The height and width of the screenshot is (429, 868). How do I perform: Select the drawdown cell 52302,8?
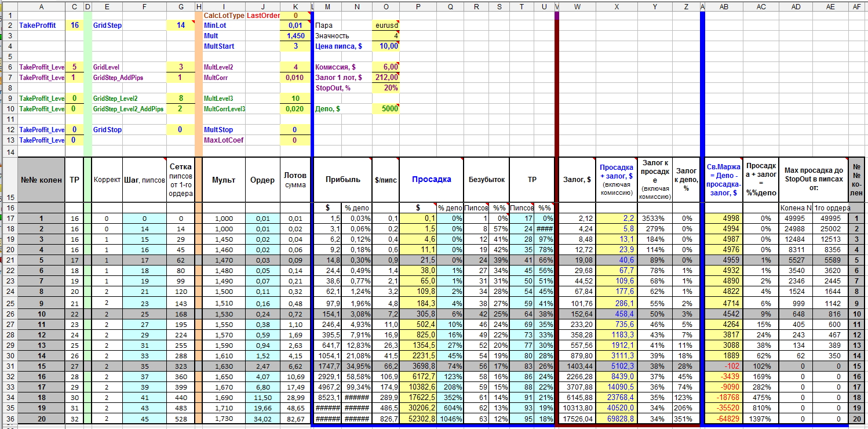tap(418, 419)
